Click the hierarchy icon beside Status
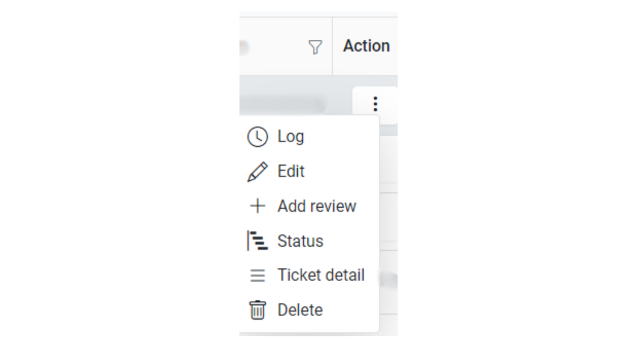Screen dimensions: 644x362 [257, 241]
